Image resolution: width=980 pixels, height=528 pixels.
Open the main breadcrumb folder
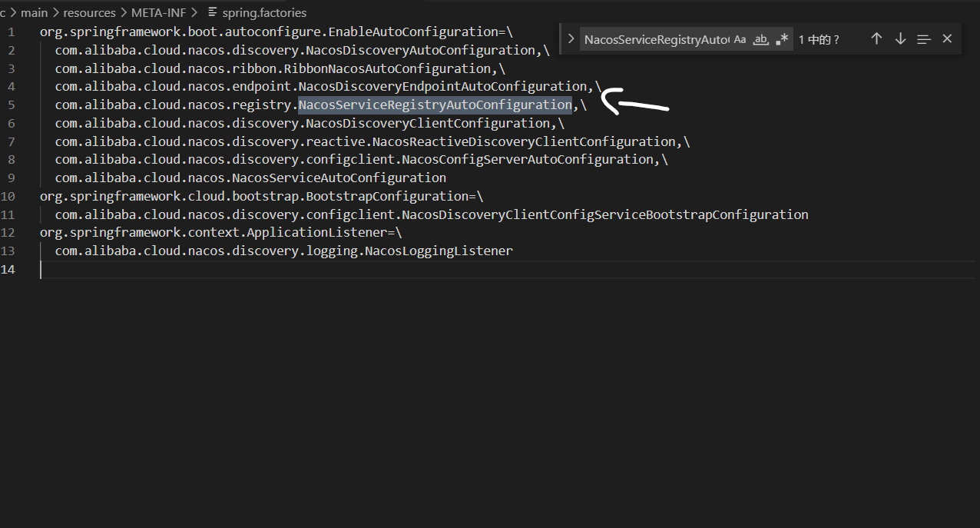pyautogui.click(x=34, y=12)
